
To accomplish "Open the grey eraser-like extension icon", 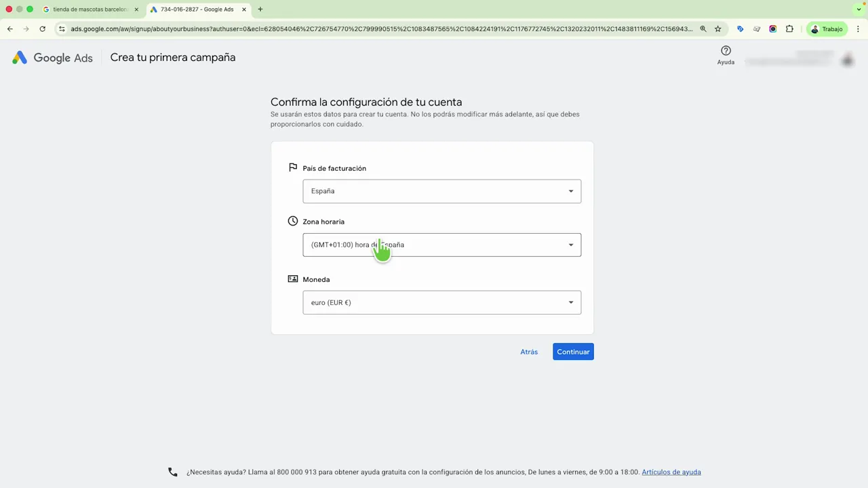I will [757, 29].
